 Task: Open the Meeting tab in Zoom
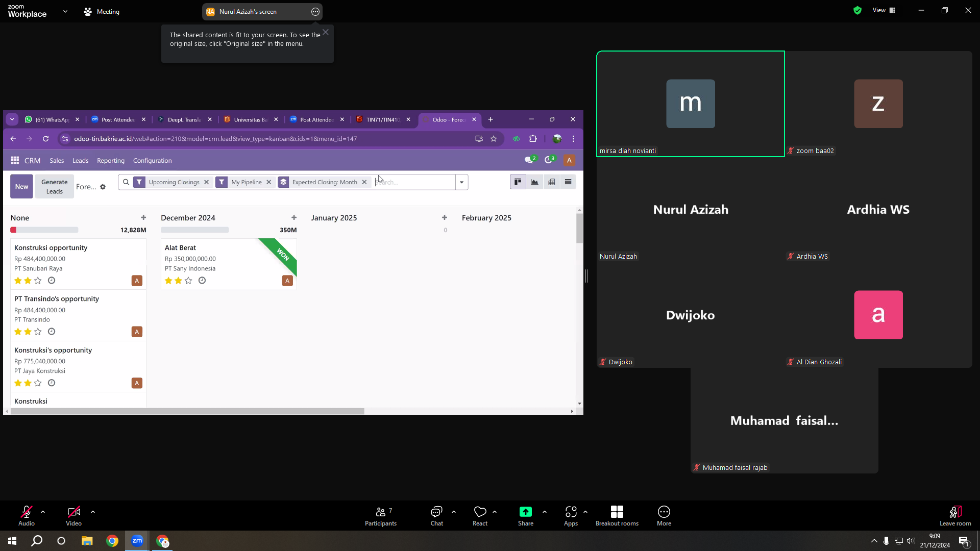[102, 11]
